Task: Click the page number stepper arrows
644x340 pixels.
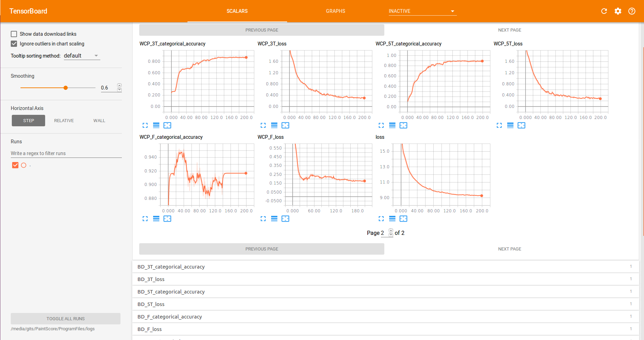Action: pyautogui.click(x=391, y=232)
